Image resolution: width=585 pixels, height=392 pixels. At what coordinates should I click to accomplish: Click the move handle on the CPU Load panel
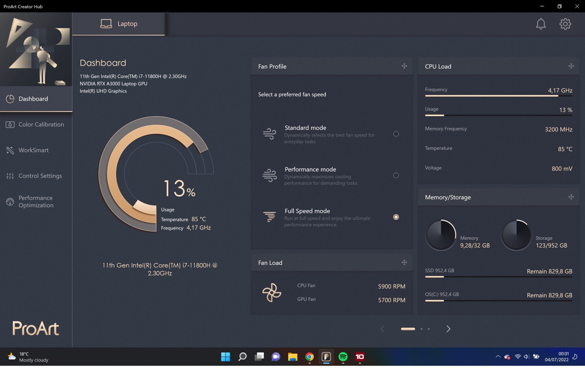pos(571,66)
